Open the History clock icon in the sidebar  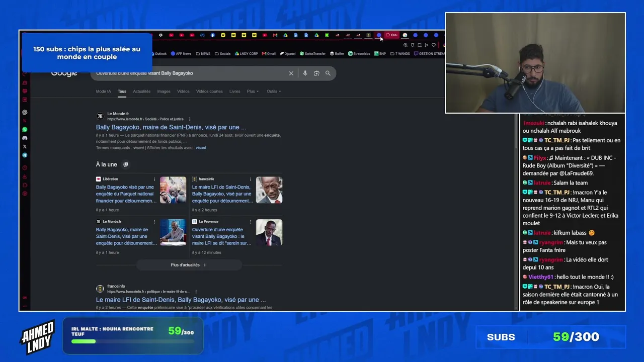pos(25,168)
